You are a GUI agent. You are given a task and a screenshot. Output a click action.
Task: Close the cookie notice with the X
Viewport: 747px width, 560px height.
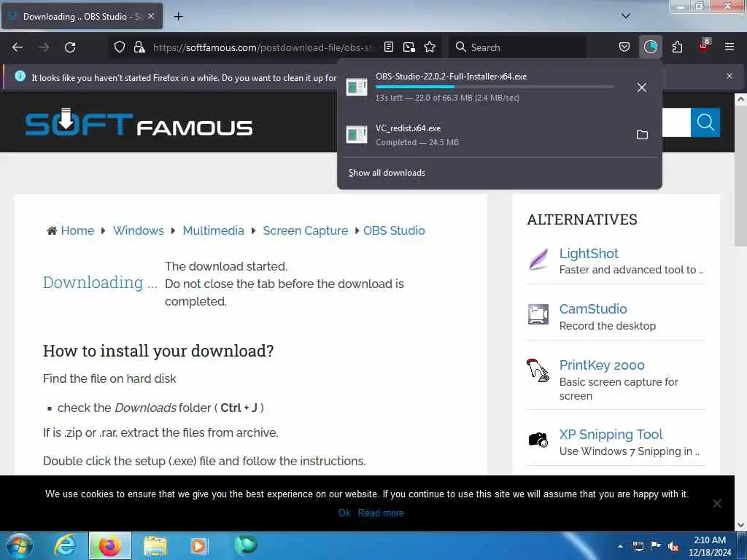tap(716, 503)
